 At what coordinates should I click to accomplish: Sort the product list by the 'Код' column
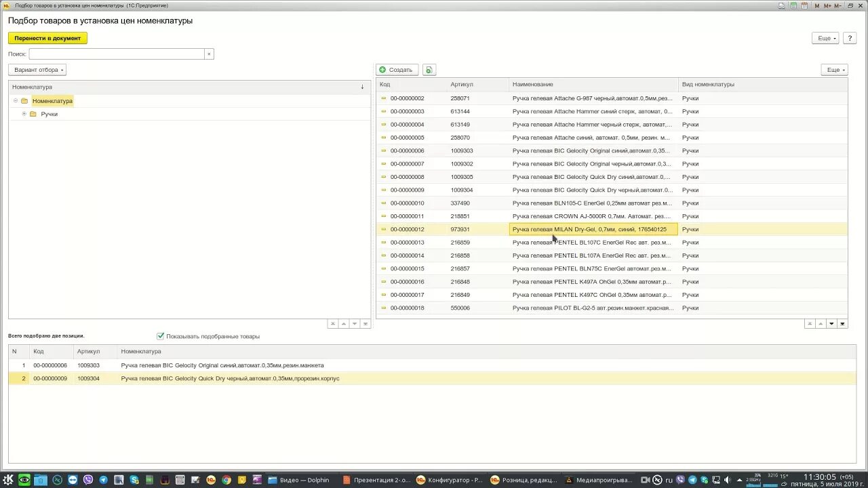pyautogui.click(x=412, y=85)
